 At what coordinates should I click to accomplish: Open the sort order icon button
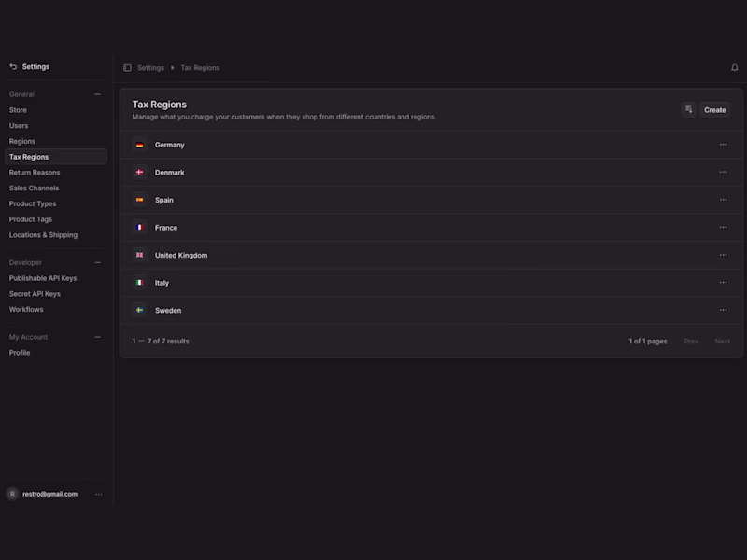coord(688,109)
